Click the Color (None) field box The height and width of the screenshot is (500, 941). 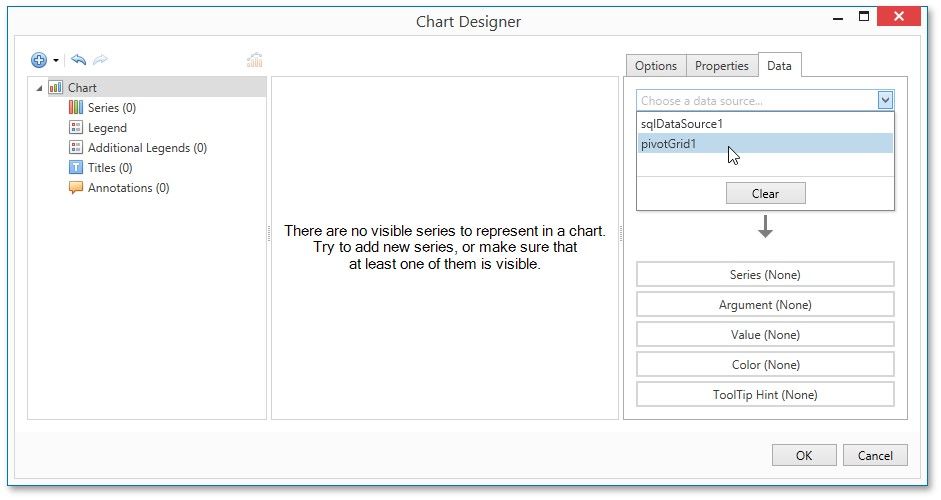click(x=765, y=365)
